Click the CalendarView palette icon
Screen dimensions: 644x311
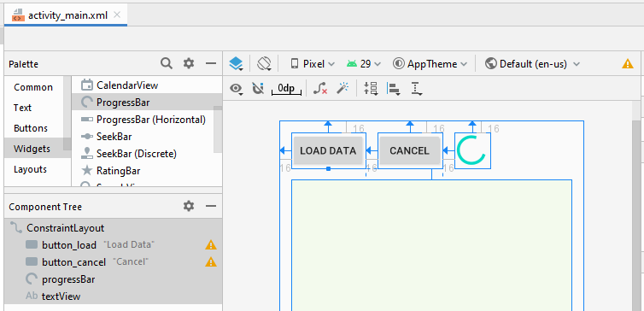click(86, 85)
